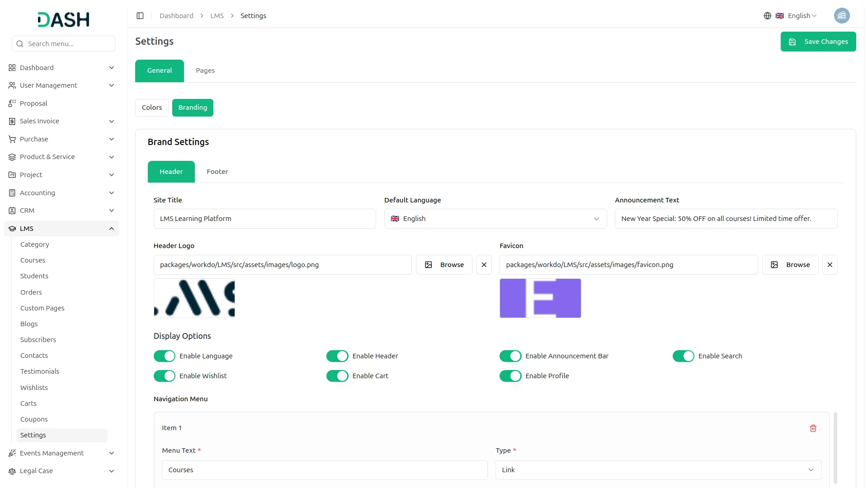Click the navigation menu scrollbar
The width and height of the screenshot is (868, 488).
click(835, 447)
